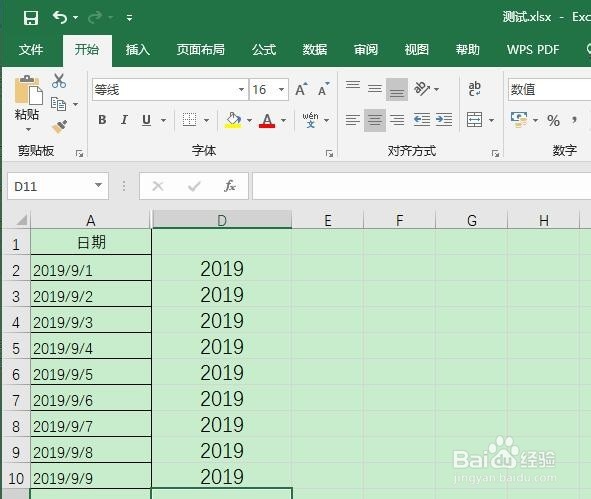Expand underline style options arrow
Image resolution: width=591 pixels, height=499 pixels.
163,120
